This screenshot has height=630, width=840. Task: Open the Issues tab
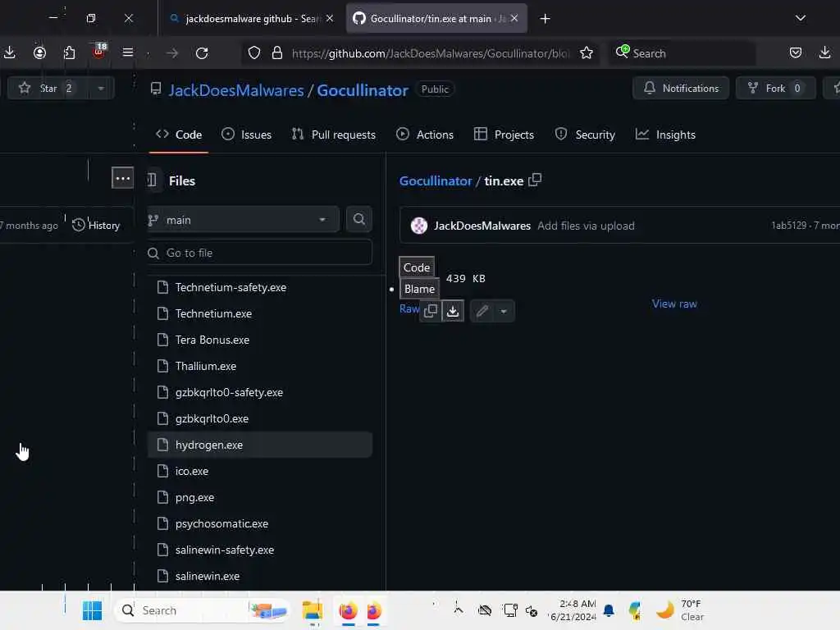click(x=246, y=135)
